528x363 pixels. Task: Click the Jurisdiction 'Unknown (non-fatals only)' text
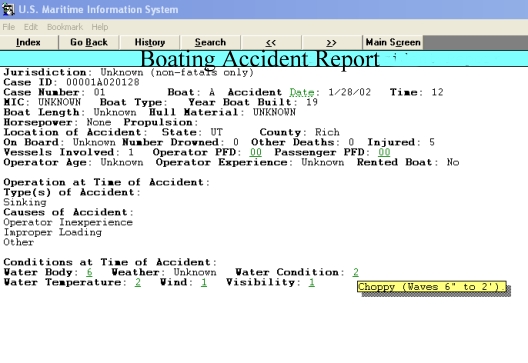[x=177, y=72]
